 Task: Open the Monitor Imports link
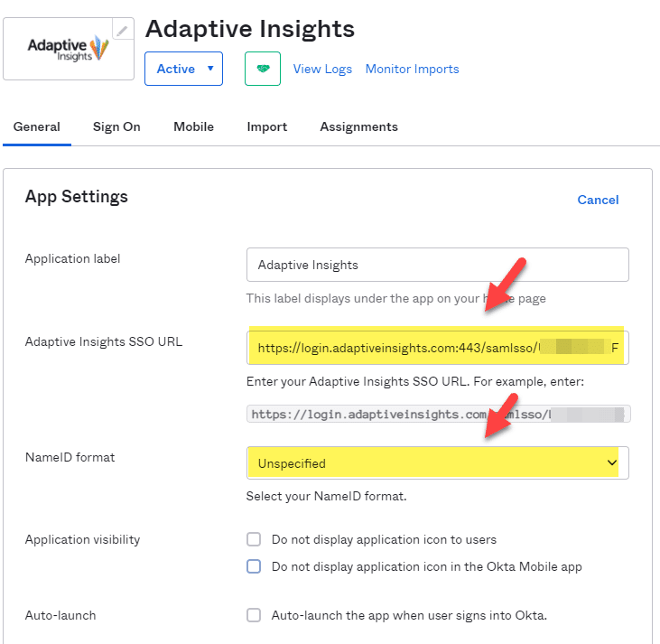click(x=412, y=69)
